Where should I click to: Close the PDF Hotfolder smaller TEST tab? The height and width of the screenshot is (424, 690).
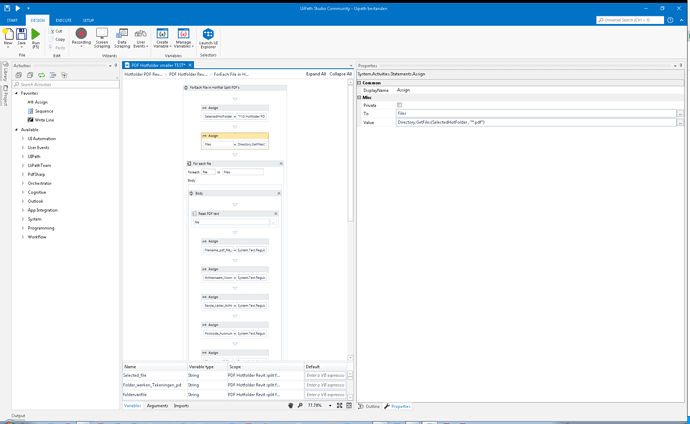point(190,65)
